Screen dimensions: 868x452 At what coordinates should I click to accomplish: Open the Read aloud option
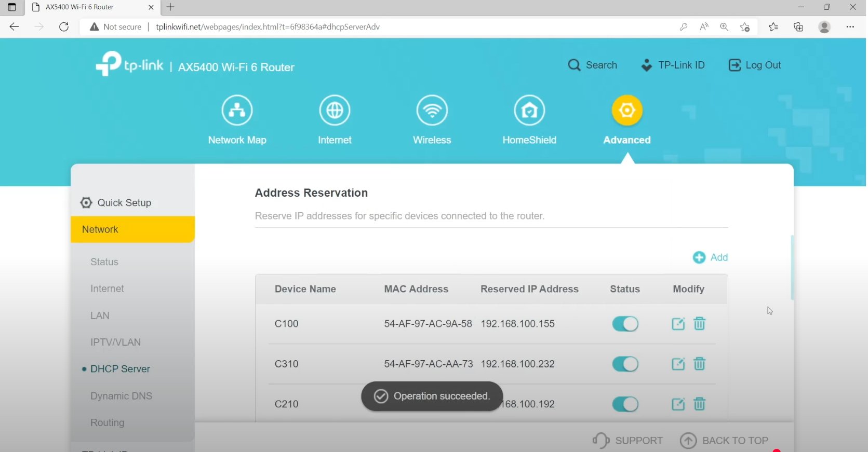click(704, 27)
